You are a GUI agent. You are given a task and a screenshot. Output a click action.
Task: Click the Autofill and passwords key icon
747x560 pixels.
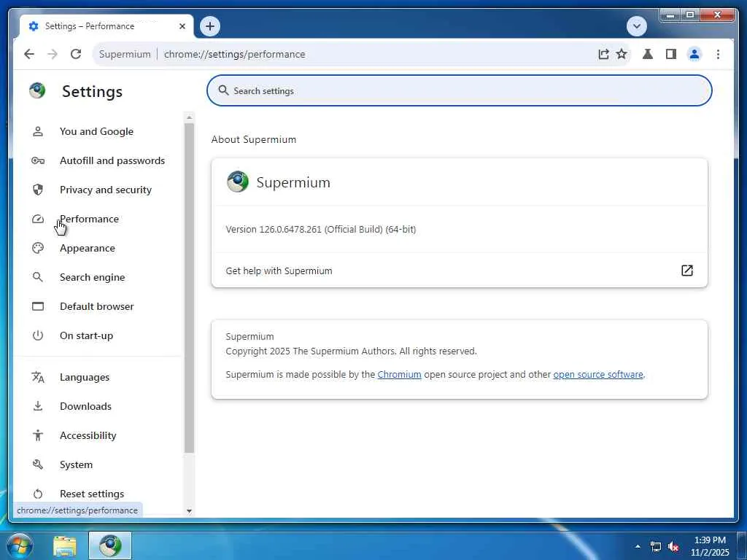38,160
